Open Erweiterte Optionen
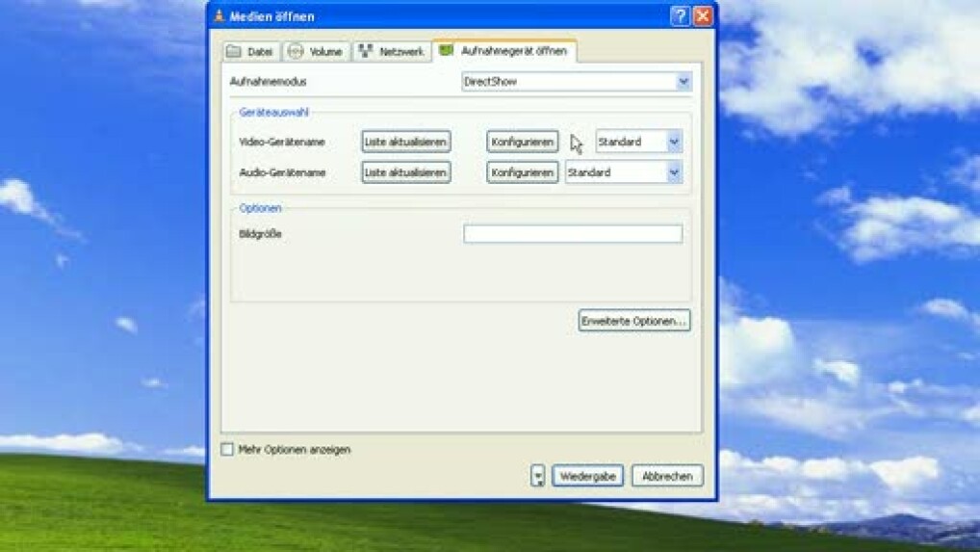 click(634, 321)
